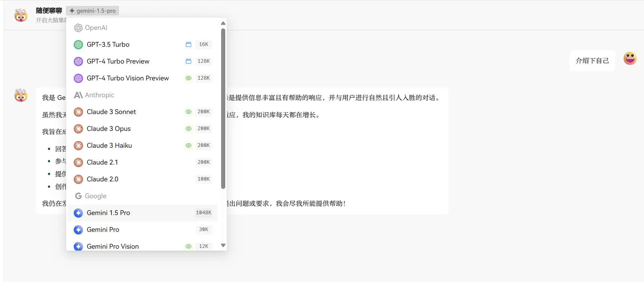Select GPT-4 Turbo Vision Preview model
644x282 pixels.
(143, 78)
